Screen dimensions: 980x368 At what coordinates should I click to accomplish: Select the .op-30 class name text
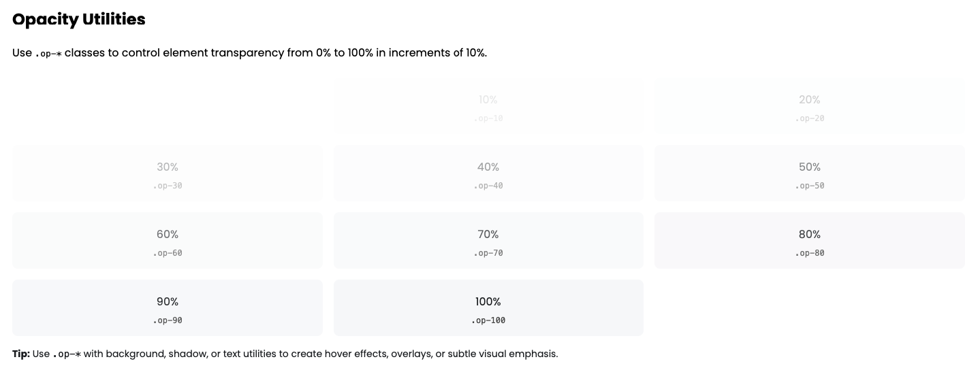168,186
